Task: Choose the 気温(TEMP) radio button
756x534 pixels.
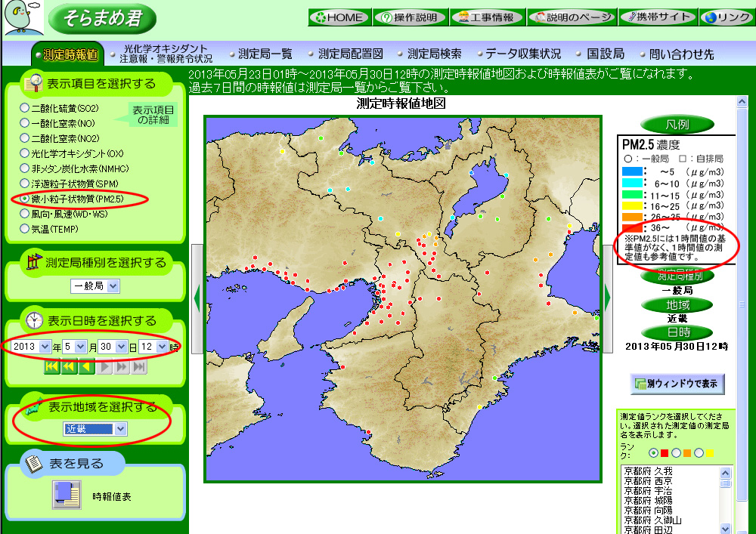Action: pos(25,228)
